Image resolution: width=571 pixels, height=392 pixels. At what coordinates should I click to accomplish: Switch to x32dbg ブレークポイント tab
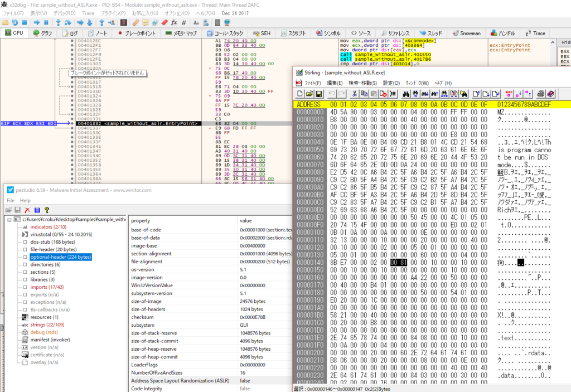coord(137,33)
